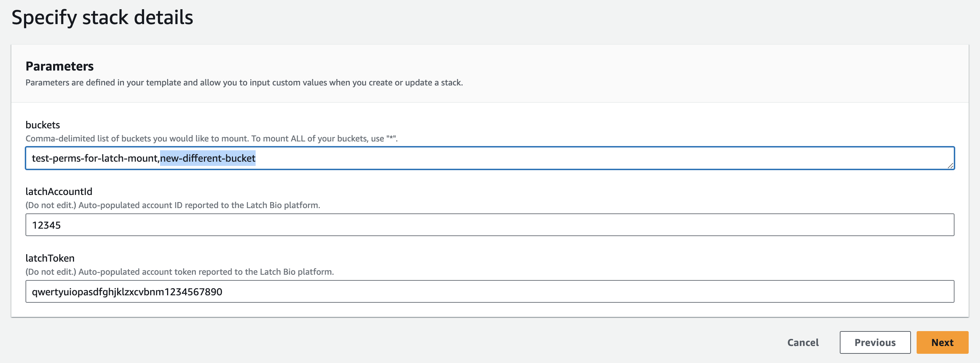Focus the buckets input field

tap(490, 158)
